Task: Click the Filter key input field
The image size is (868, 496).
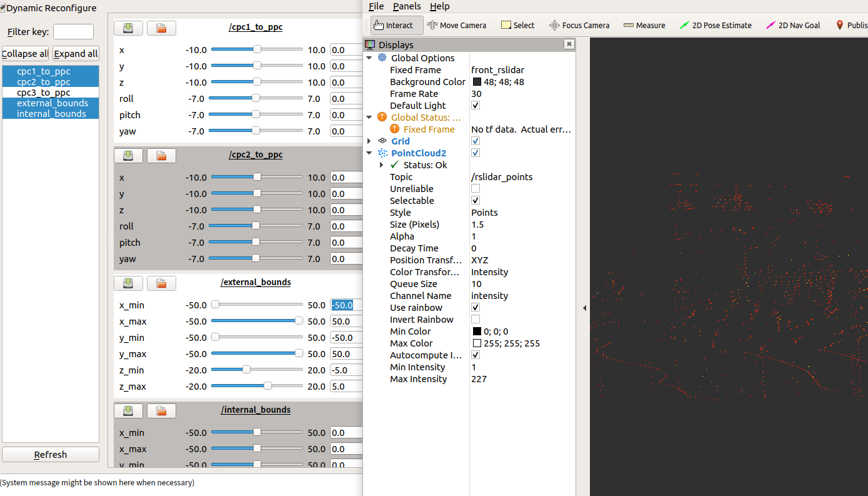Action: (73, 31)
